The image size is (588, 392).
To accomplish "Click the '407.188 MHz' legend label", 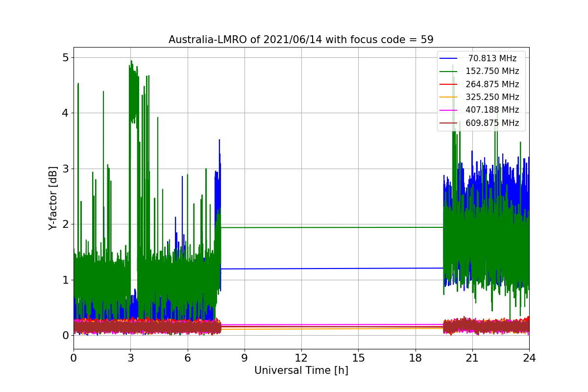I will click(x=492, y=110).
